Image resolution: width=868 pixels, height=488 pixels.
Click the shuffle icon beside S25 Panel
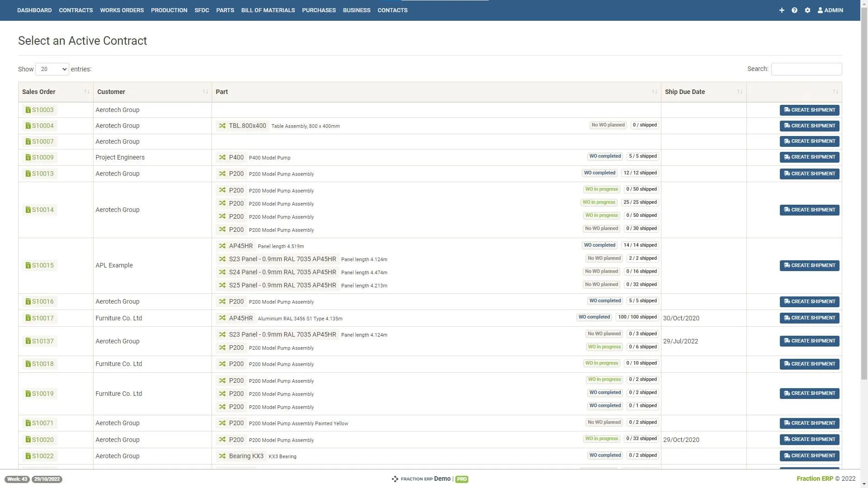coord(222,285)
